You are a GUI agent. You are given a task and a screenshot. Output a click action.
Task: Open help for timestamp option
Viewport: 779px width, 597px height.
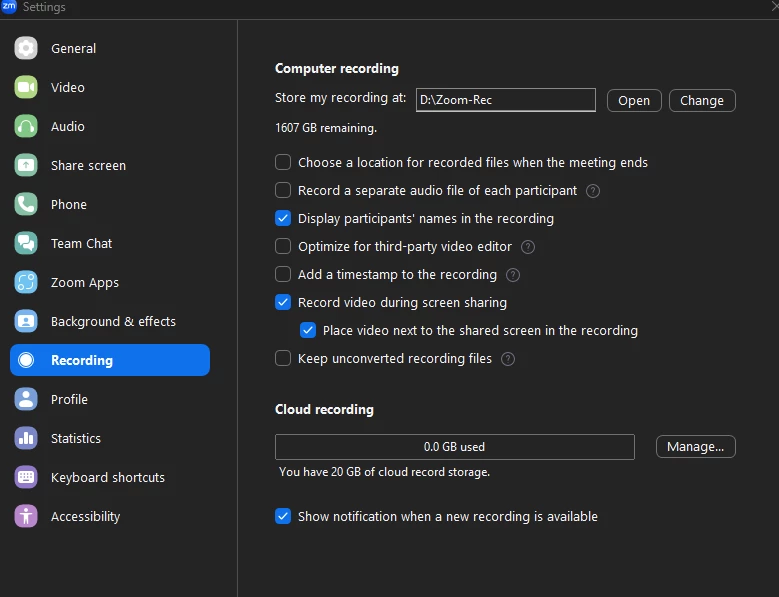point(513,275)
